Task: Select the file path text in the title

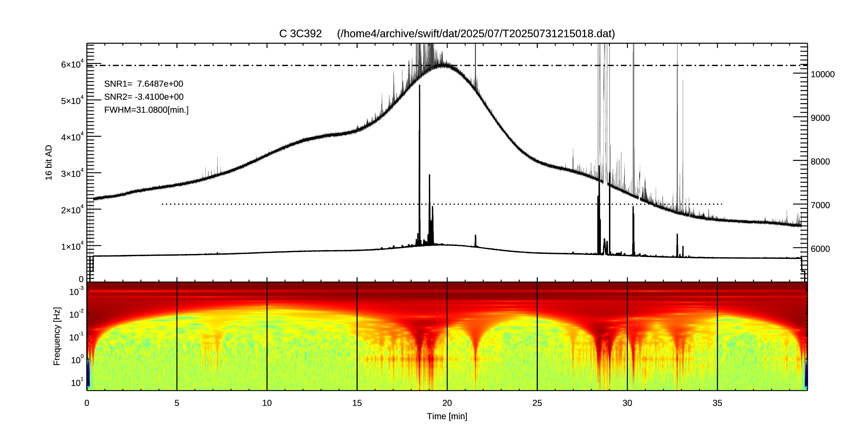Action: tap(476, 34)
